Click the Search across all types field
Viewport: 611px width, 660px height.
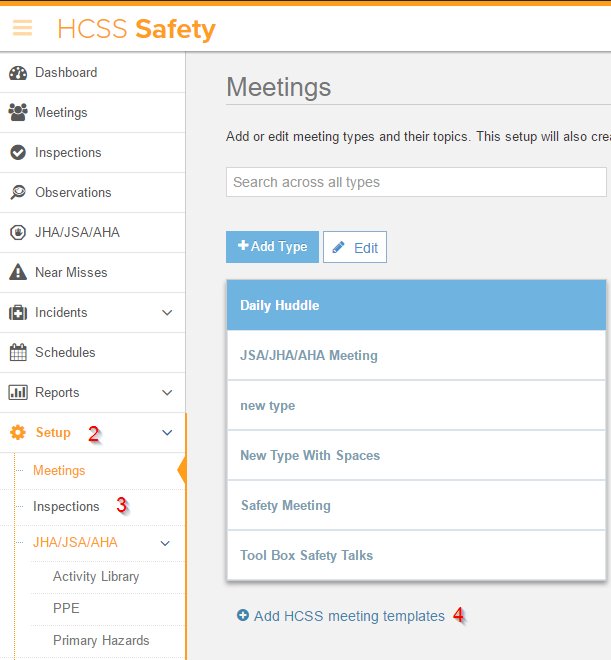click(416, 182)
